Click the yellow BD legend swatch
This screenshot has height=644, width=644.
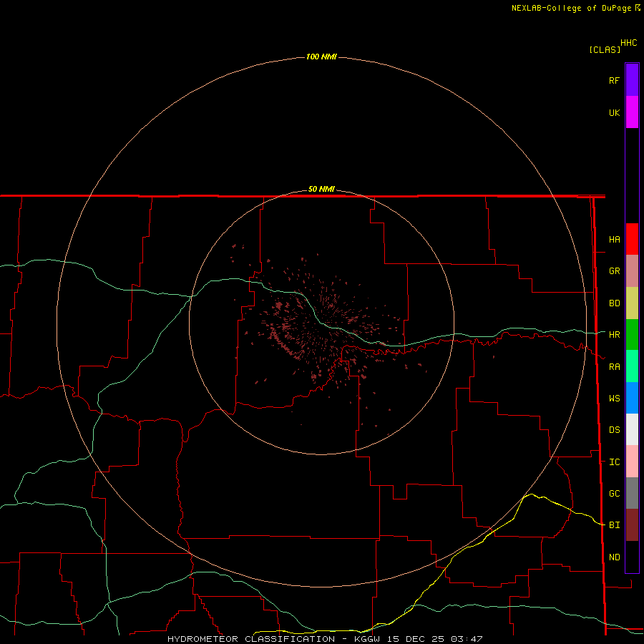pyautogui.click(x=632, y=303)
